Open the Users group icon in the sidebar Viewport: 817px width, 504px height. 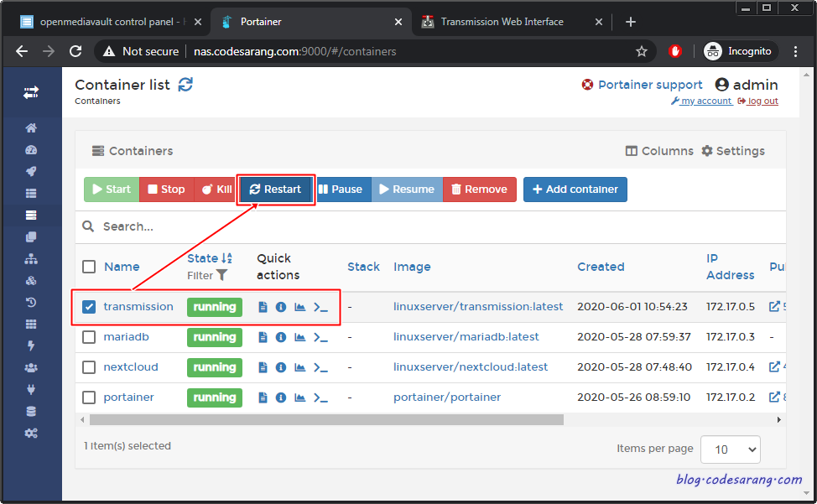point(31,367)
